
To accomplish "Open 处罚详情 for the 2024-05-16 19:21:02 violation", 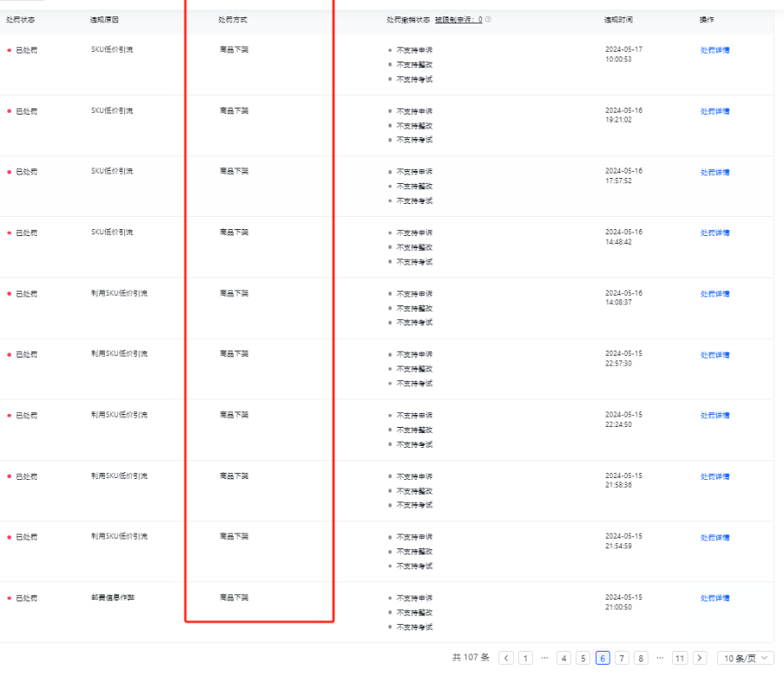I will [x=715, y=111].
